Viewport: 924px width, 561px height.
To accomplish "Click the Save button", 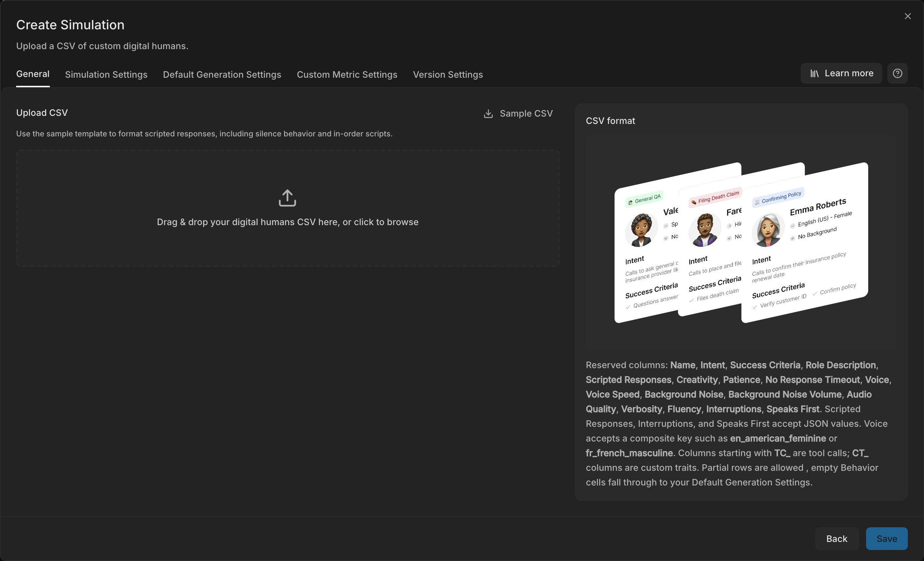I will pyautogui.click(x=887, y=539).
